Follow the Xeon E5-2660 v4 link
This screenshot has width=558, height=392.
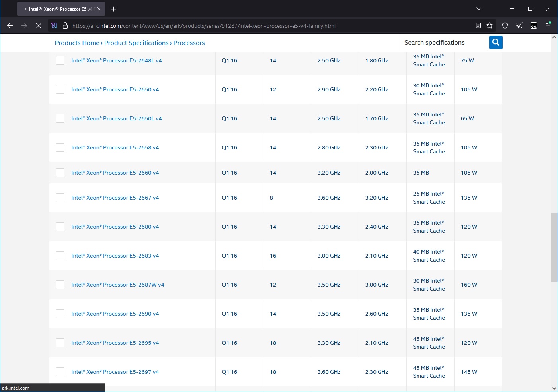coord(115,173)
